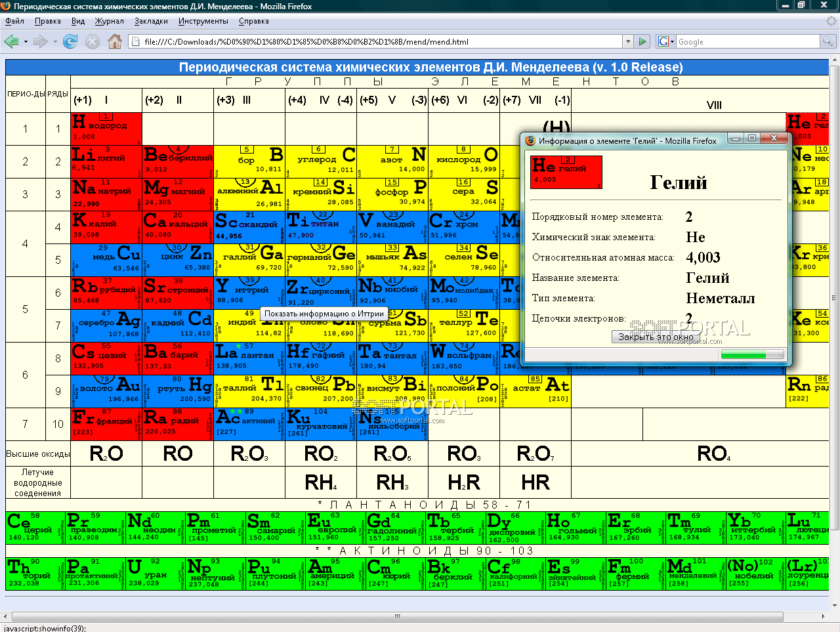Open the Золото (Au) element cell
The width and height of the screenshot is (840, 632).
pyautogui.click(x=106, y=391)
